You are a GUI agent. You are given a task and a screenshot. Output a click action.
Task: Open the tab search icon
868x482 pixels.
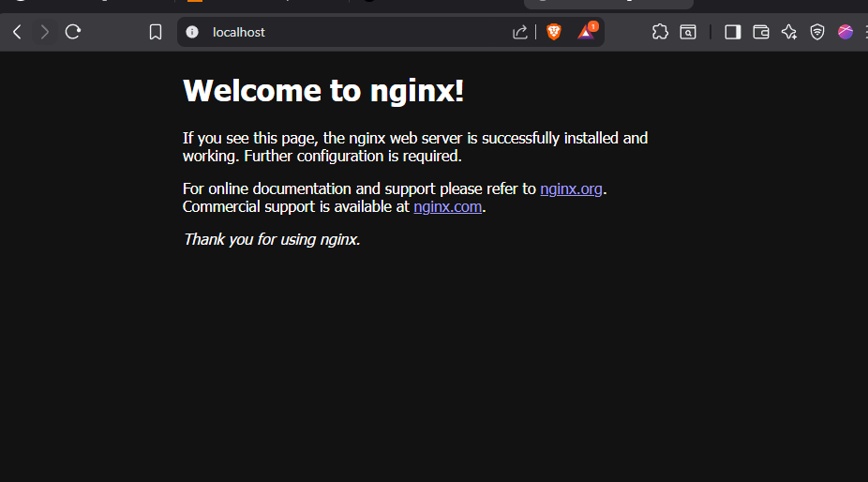coord(688,32)
